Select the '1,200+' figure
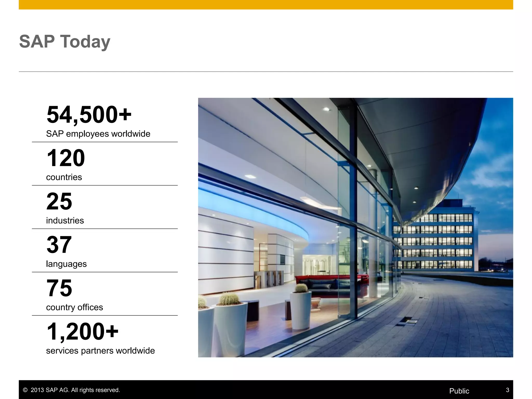The width and height of the screenshot is (532, 399). tap(83, 332)
